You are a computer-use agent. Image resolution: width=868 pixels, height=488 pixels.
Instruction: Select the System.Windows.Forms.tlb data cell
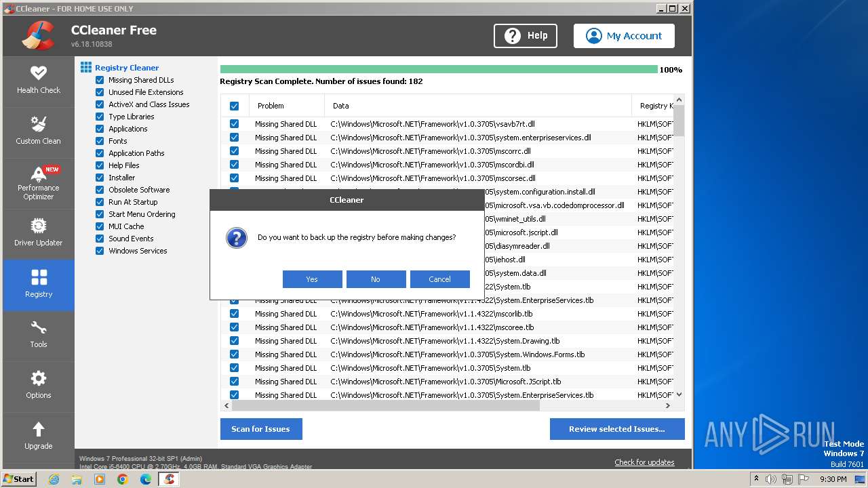click(458, 354)
